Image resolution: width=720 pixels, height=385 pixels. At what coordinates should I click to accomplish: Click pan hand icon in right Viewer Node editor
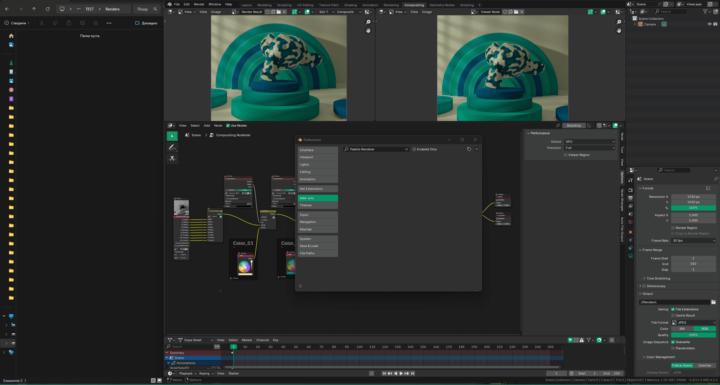click(x=619, y=31)
